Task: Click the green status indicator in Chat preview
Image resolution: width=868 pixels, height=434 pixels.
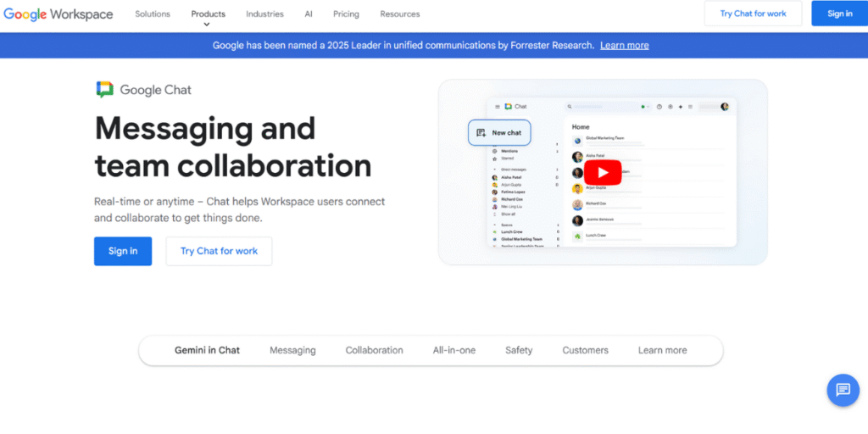Action: [x=643, y=107]
